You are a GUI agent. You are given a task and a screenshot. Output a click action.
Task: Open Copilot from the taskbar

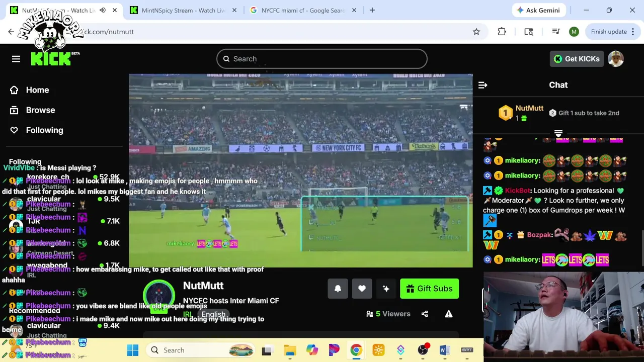(312, 350)
